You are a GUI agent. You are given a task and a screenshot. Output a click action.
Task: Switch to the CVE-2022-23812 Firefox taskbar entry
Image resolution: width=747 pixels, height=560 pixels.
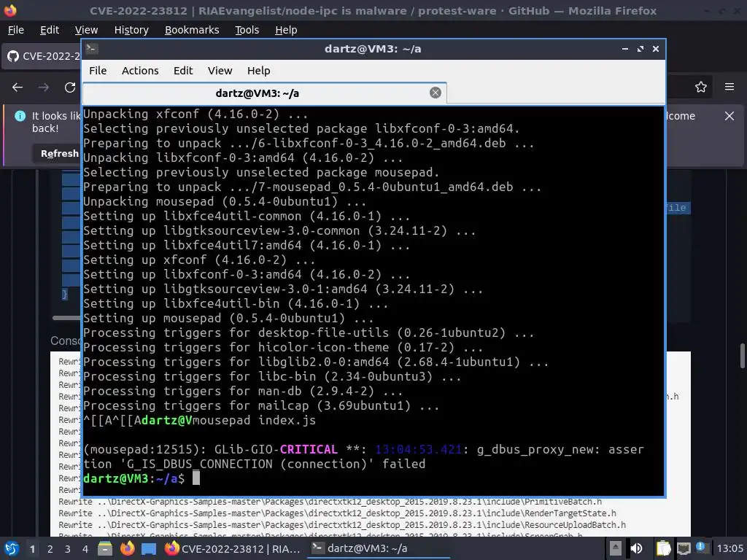pos(233,548)
